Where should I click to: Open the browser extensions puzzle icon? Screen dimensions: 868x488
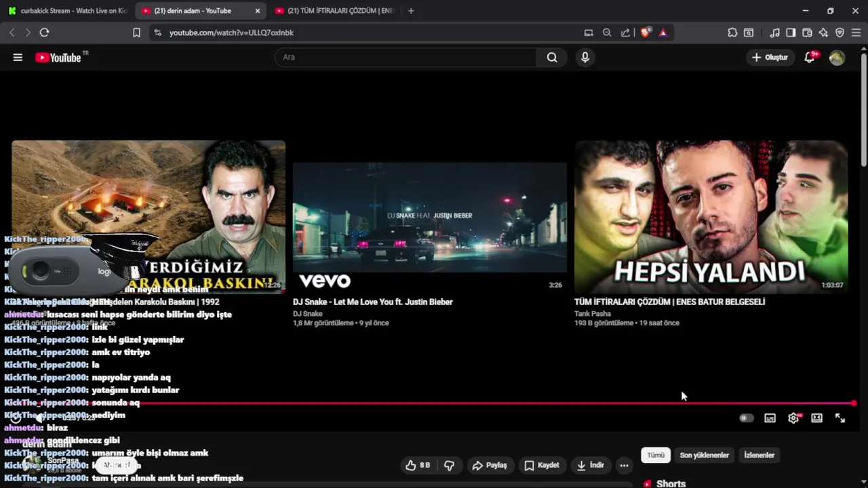732,33
